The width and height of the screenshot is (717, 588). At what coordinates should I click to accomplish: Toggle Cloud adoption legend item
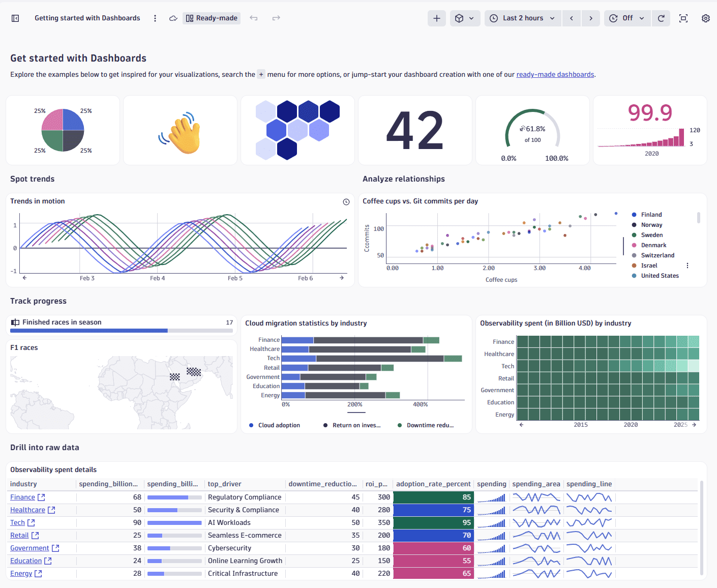pos(275,425)
